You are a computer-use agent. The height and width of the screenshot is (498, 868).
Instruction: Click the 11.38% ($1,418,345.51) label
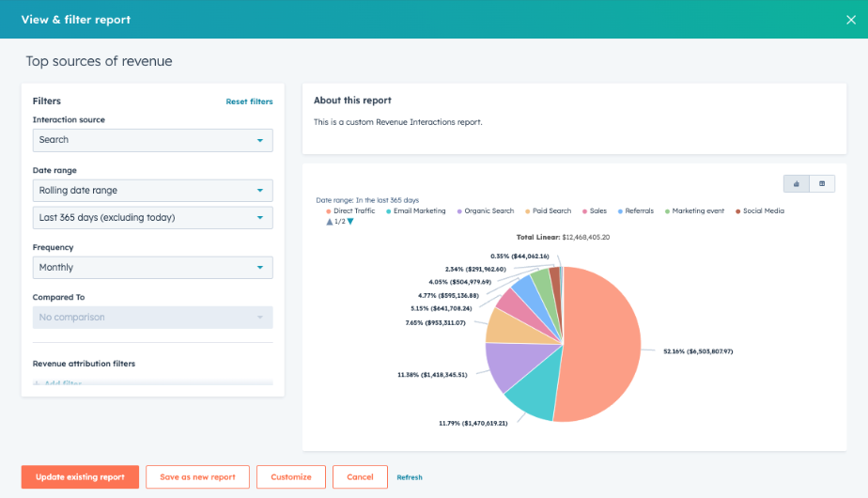(x=432, y=375)
